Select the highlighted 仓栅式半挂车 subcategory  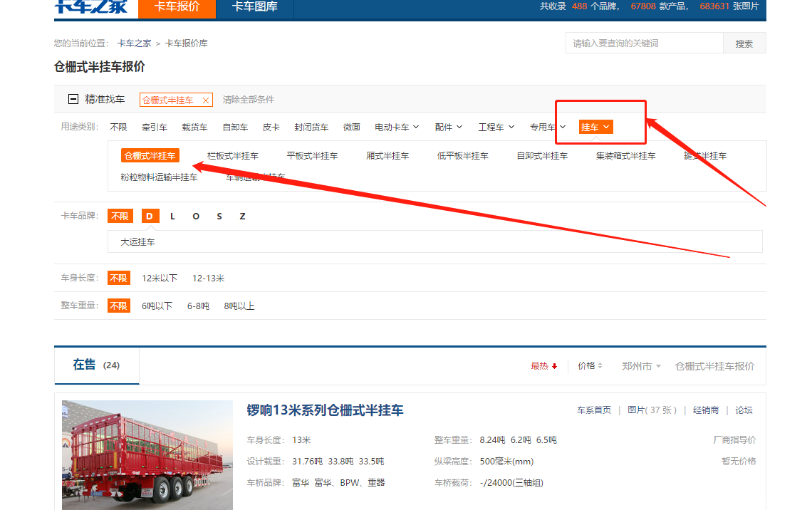(150, 156)
